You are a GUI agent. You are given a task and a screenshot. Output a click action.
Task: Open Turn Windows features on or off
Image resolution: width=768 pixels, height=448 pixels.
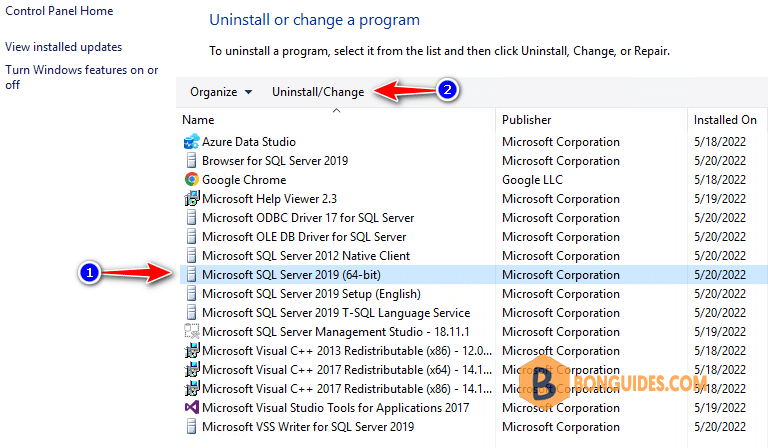(x=81, y=77)
